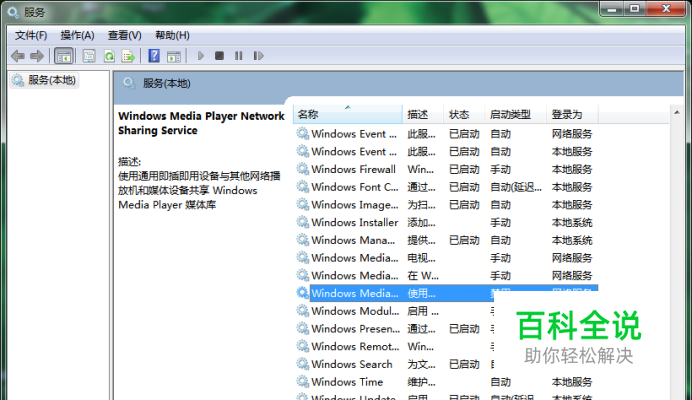Select the Windows Installer service row
Viewport: 692px width, 400px height.
(446, 223)
